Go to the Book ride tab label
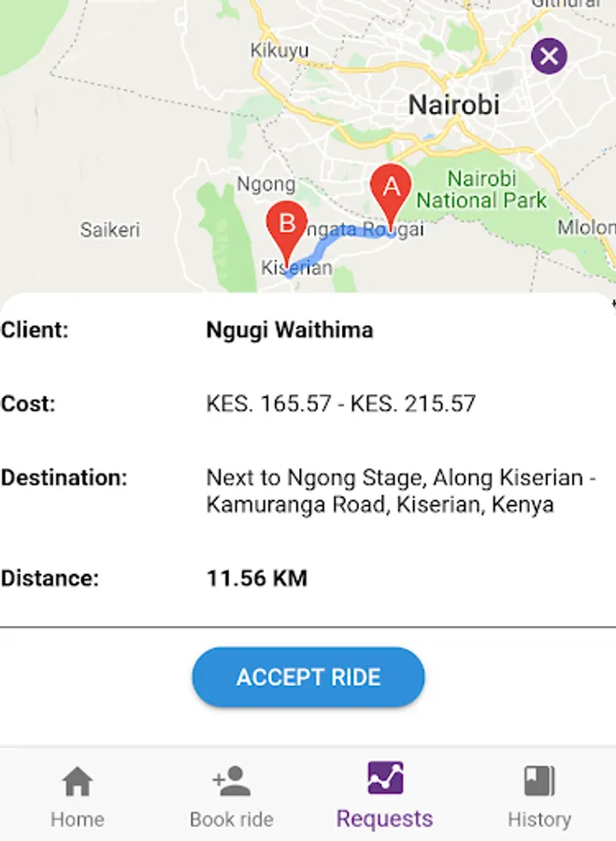This screenshot has height=841, width=616. (231, 820)
